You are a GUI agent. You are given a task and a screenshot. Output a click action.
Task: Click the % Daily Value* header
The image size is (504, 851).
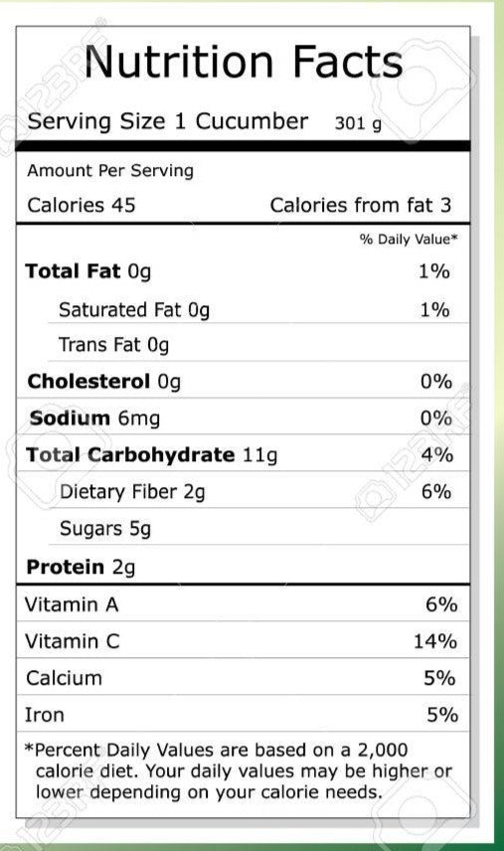point(409,240)
